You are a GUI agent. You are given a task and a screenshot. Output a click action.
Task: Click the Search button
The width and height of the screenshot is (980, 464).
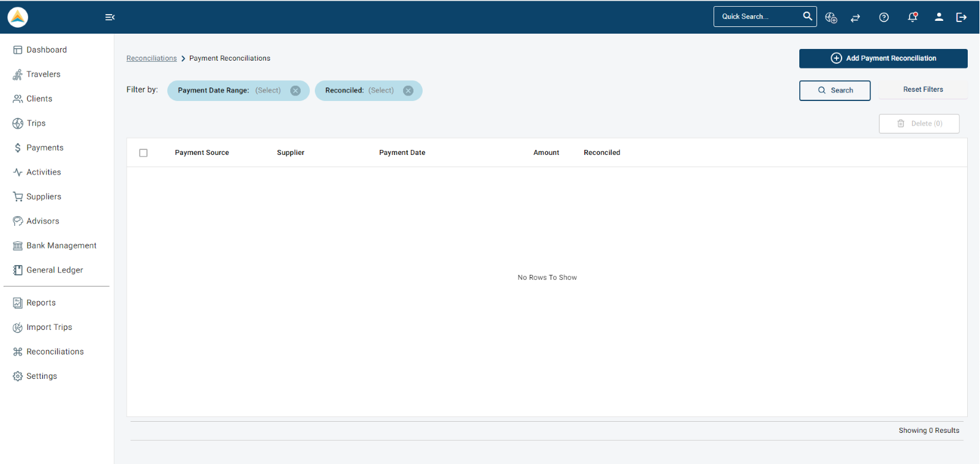click(835, 91)
